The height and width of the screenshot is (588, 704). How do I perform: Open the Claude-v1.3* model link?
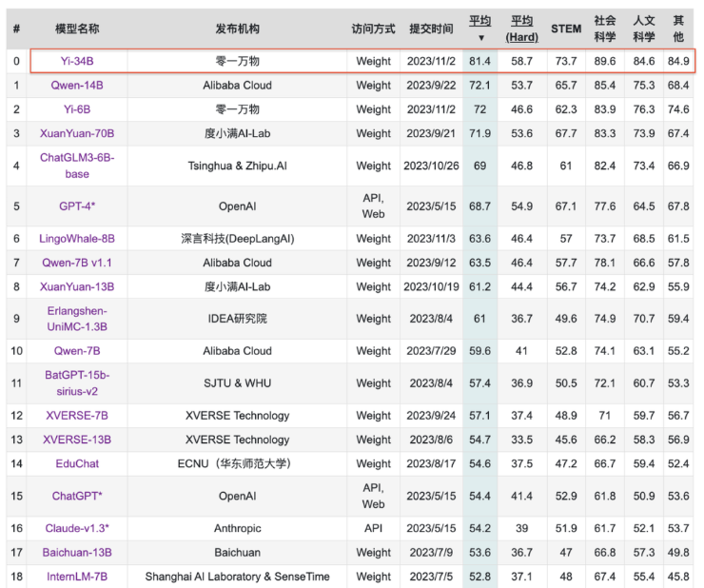point(77,528)
